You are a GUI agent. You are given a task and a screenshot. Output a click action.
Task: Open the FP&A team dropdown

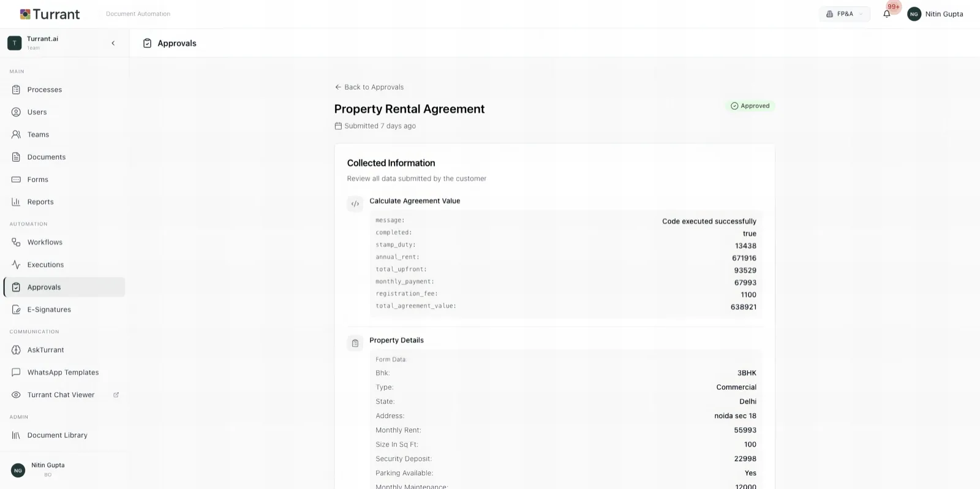coord(844,14)
